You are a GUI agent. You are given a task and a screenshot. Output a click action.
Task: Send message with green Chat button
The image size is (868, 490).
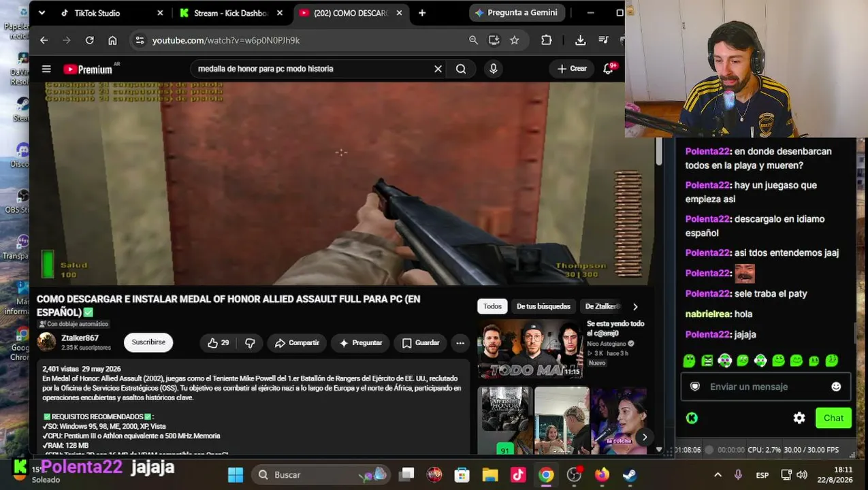(x=833, y=418)
